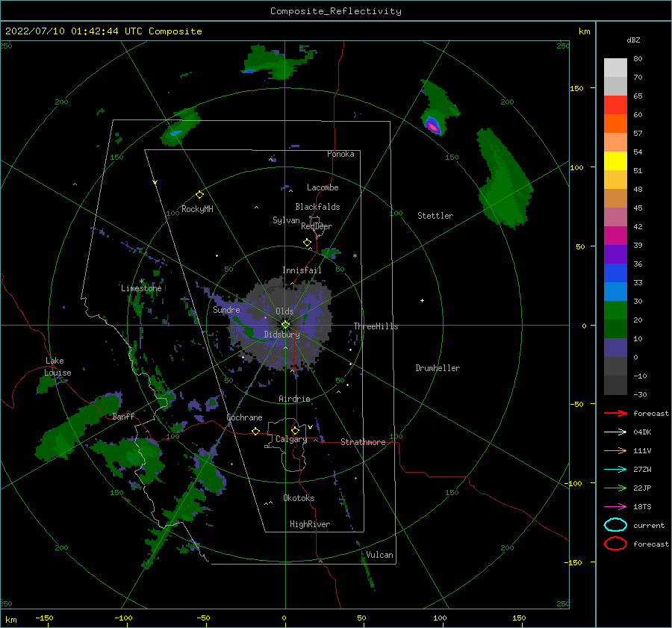The width and height of the screenshot is (672, 628).
Task: Click the Stettler town label
Action: click(435, 216)
